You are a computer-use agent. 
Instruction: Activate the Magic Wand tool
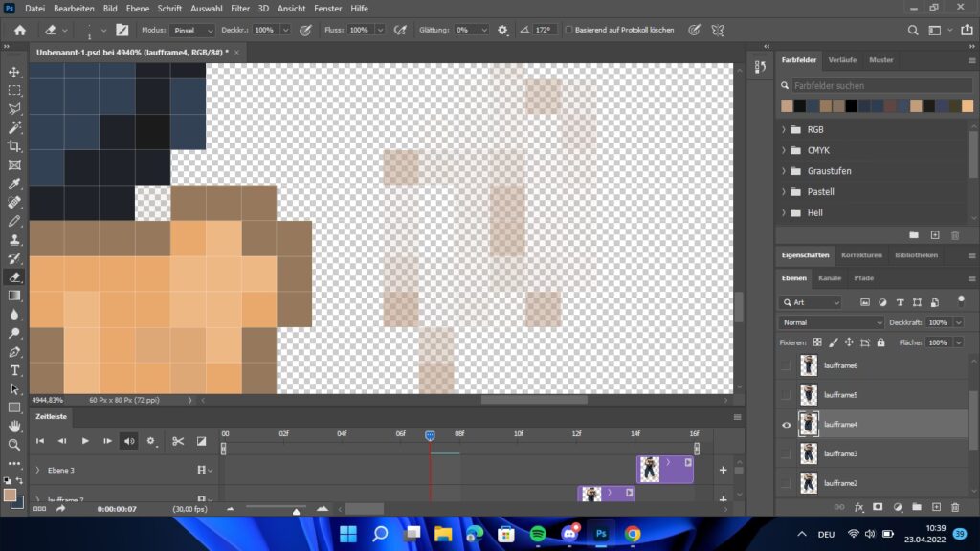click(14, 127)
